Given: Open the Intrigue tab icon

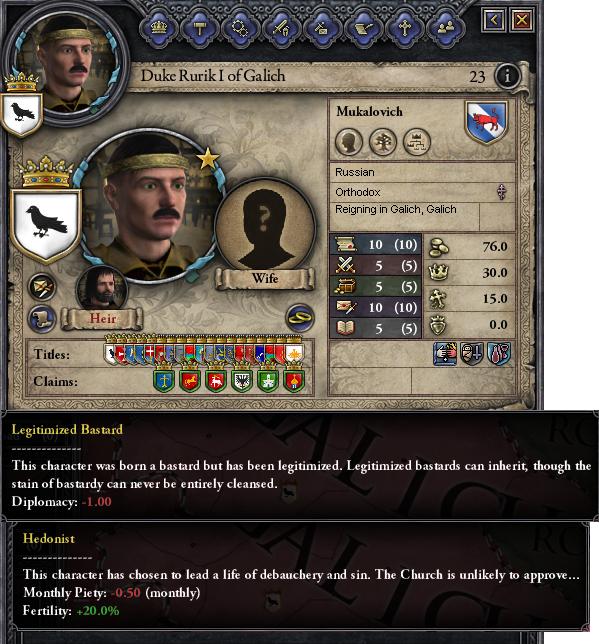Looking at the screenshot, I should [x=323, y=28].
